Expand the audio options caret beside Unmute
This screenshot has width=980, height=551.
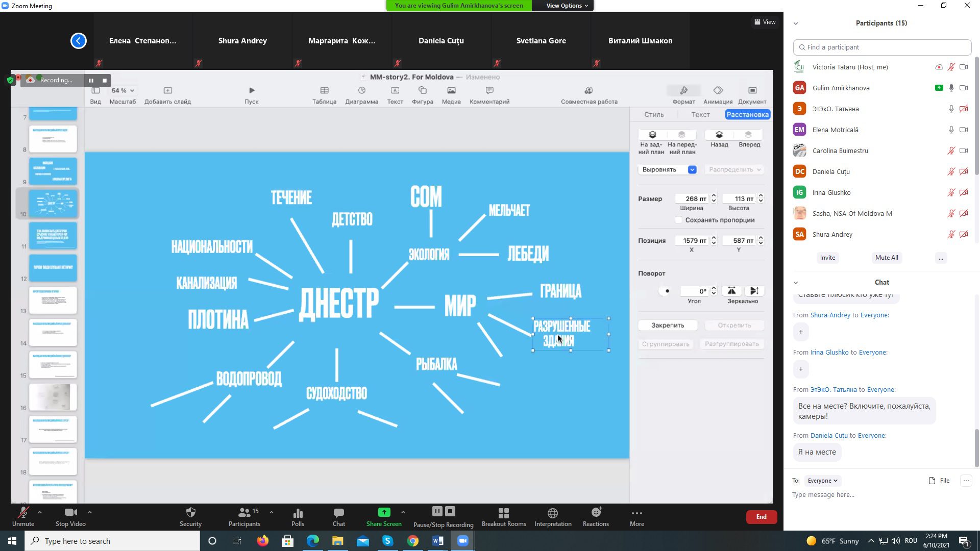(40, 512)
